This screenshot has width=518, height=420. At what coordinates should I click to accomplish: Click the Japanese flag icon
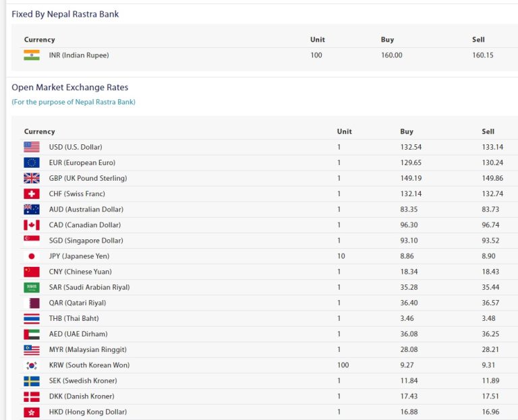32,256
